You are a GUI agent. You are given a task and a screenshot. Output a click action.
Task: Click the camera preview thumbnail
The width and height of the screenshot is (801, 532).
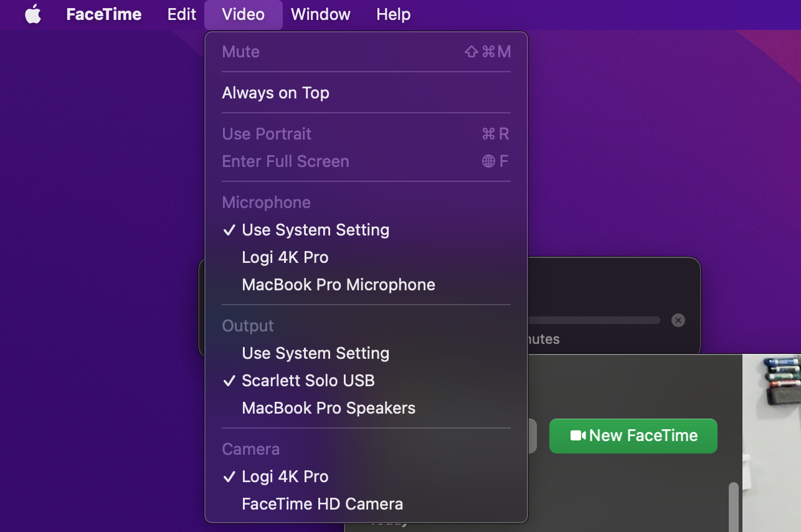tap(772, 443)
